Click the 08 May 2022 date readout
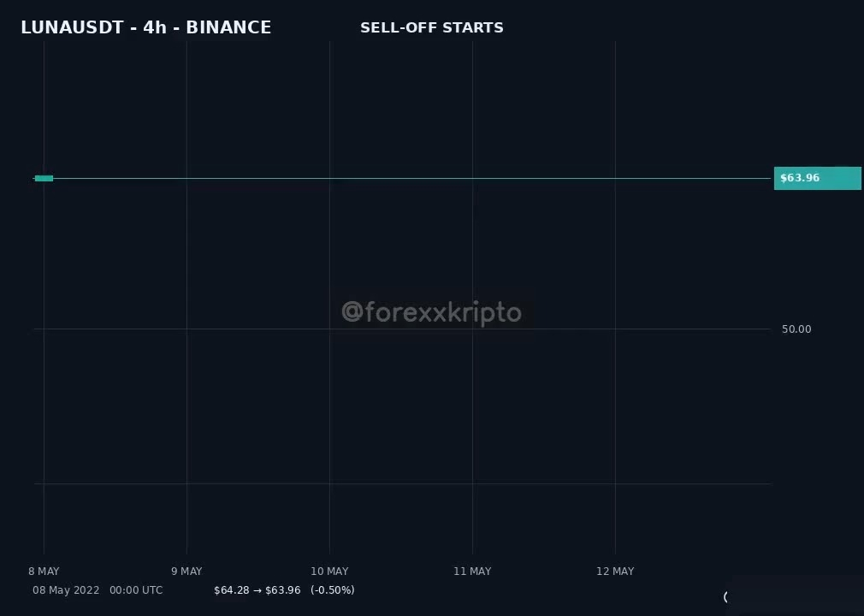864x616 pixels. pyautogui.click(x=66, y=590)
